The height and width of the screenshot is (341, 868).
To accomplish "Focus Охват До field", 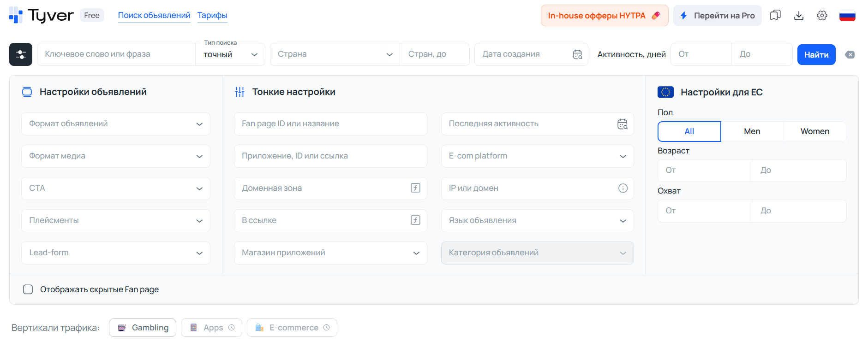I will pos(799,211).
